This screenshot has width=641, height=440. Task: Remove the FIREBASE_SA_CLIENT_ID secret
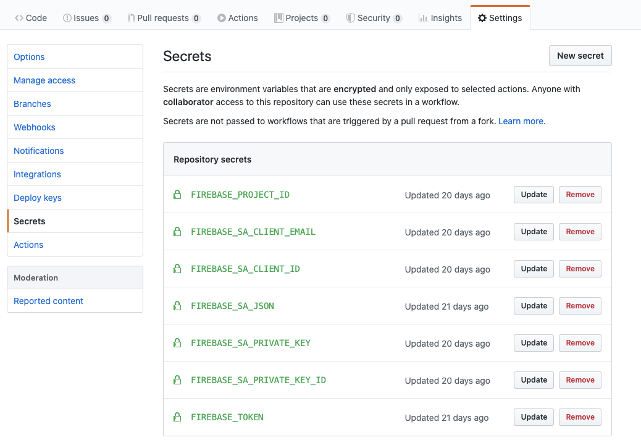pos(580,269)
